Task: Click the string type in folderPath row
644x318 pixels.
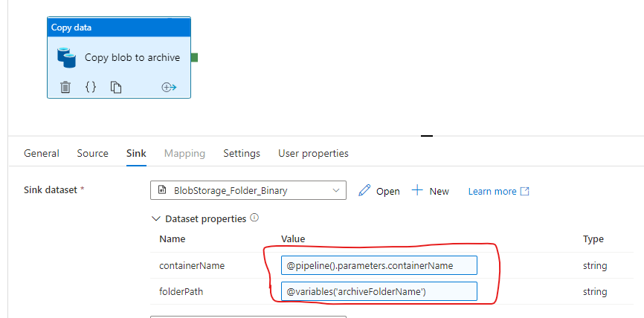Action: (x=595, y=292)
